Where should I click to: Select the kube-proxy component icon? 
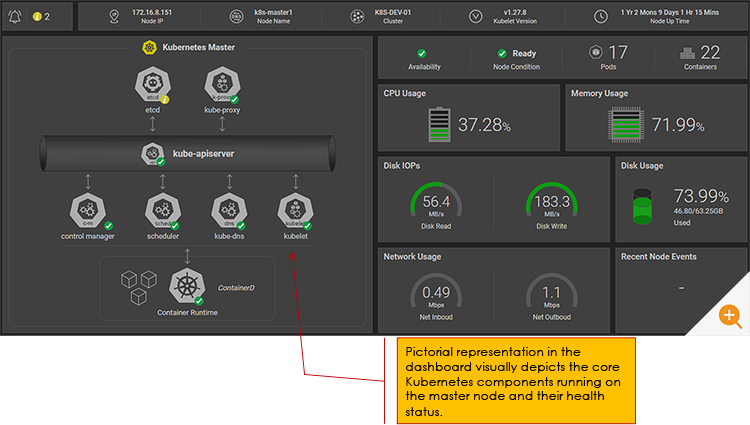(x=222, y=84)
